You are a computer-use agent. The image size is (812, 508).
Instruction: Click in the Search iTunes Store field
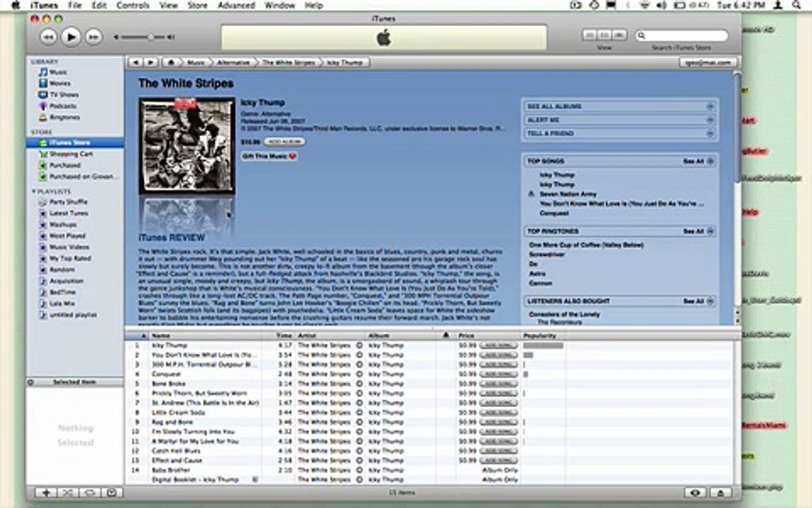click(682, 35)
